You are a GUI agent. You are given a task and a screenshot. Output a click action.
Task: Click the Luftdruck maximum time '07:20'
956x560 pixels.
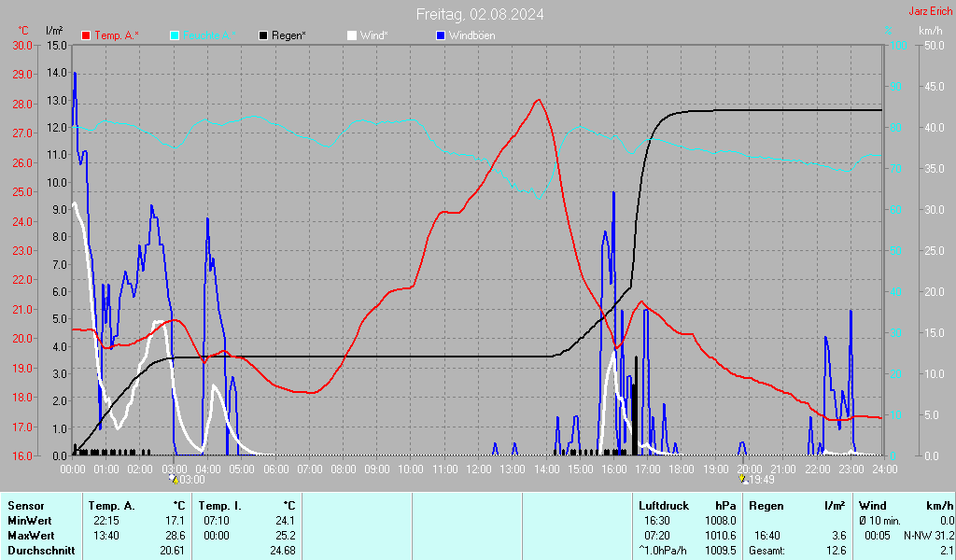click(x=657, y=536)
